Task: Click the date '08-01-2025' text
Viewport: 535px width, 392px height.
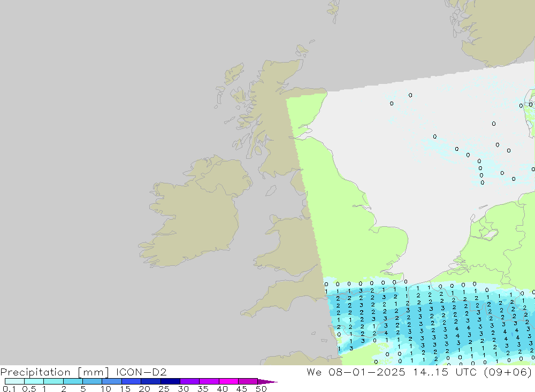Action: (367, 372)
